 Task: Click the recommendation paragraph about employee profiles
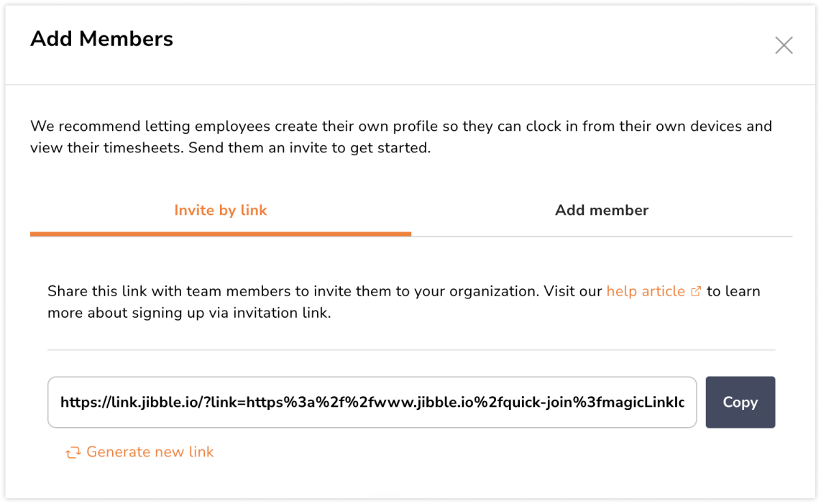[400, 127]
